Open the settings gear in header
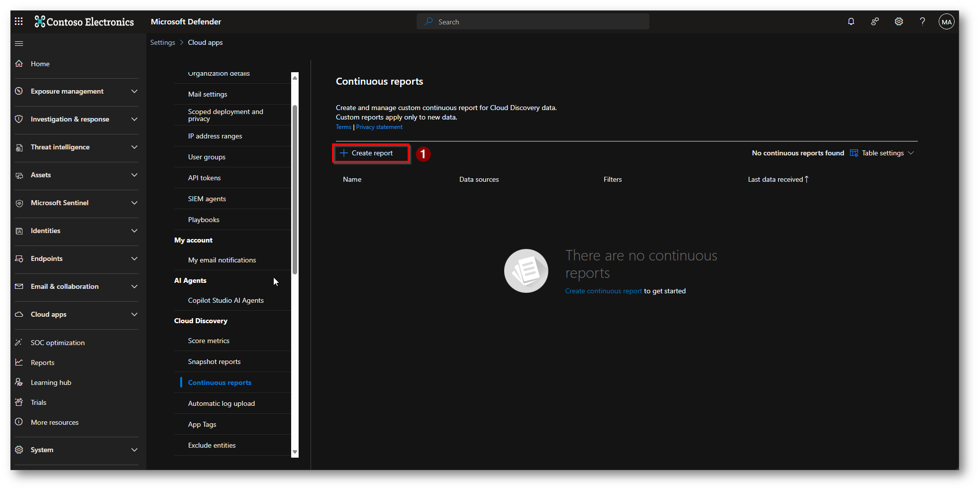This screenshot has width=980, height=491. (x=898, y=21)
